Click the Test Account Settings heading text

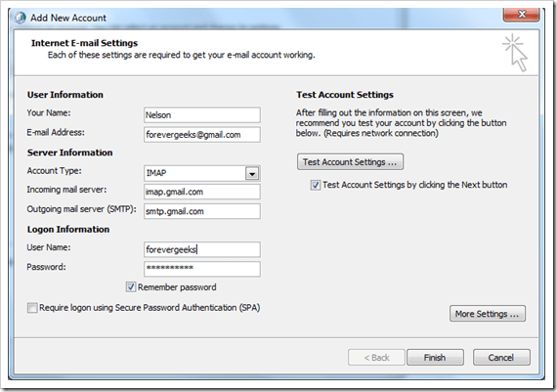pyautogui.click(x=345, y=95)
